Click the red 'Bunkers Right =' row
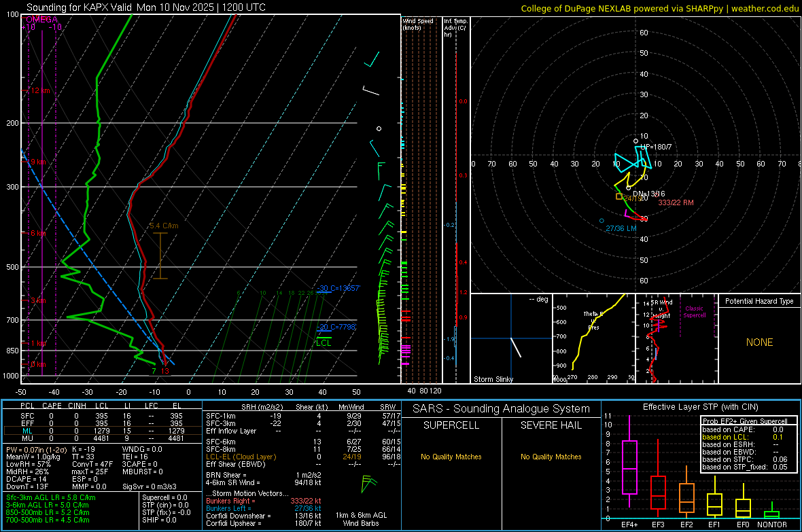802x532 pixels. tap(264, 501)
